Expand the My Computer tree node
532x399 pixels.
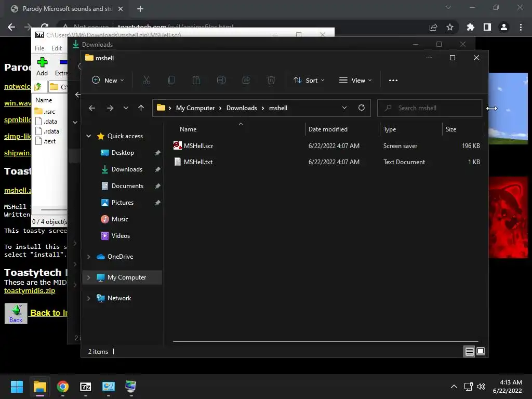(x=88, y=277)
